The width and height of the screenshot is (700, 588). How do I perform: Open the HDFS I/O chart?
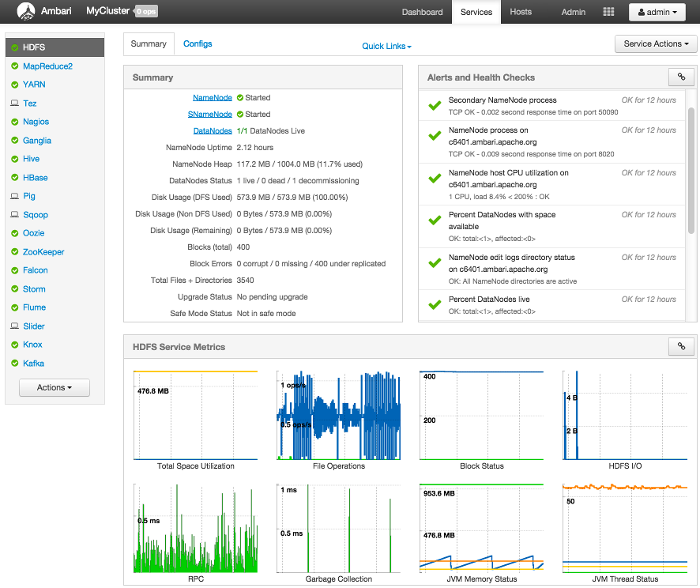coord(625,420)
